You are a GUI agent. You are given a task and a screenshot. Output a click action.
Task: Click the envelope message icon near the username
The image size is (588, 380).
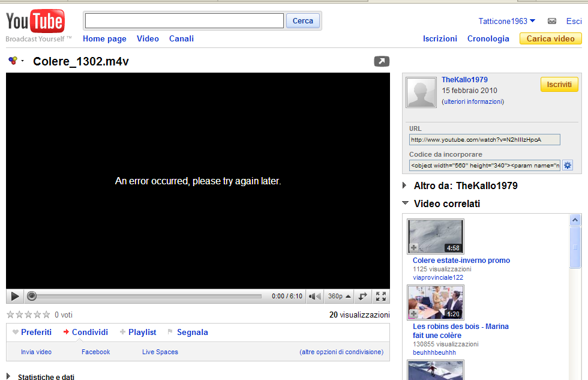tap(552, 20)
